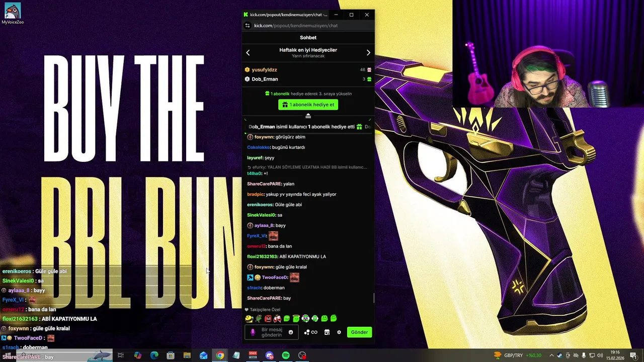
Task: Click username ShareCarePARE saying yalan
Action: [x=264, y=184]
